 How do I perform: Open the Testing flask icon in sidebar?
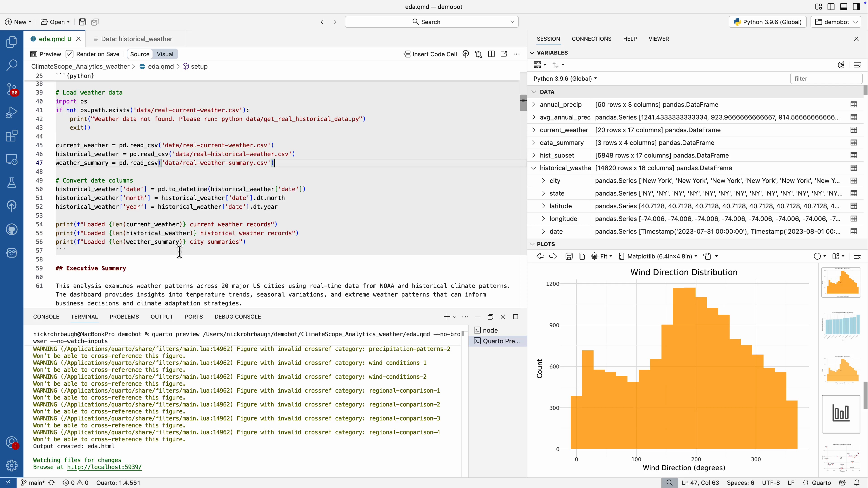click(12, 183)
